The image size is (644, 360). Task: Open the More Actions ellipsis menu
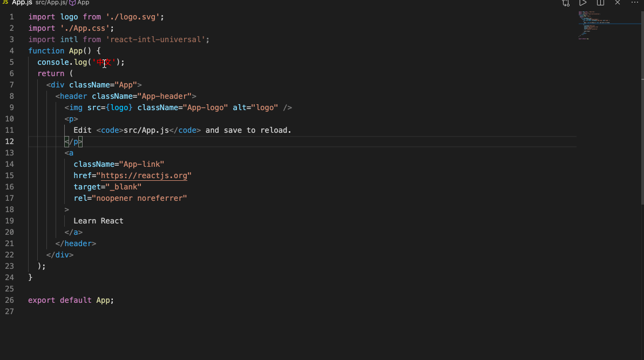pyautogui.click(x=635, y=3)
